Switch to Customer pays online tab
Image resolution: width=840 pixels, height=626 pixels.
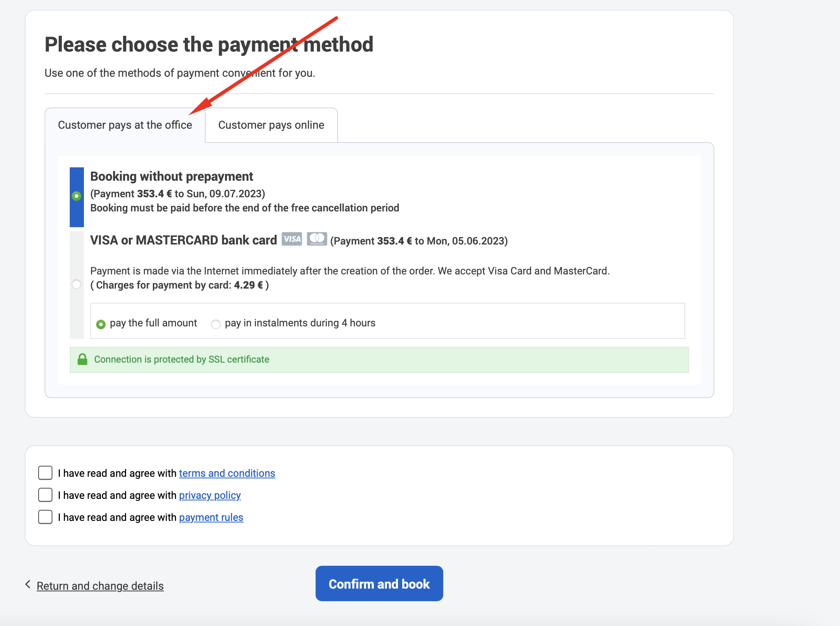(271, 125)
